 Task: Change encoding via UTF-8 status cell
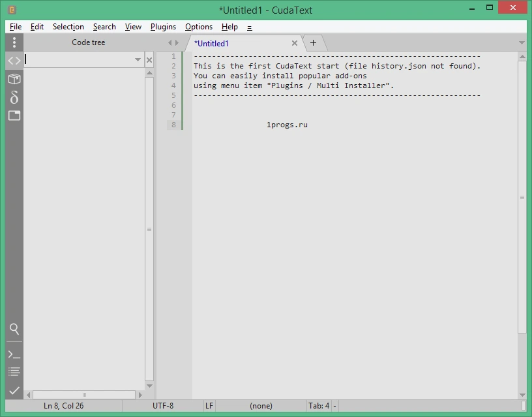coord(163,406)
